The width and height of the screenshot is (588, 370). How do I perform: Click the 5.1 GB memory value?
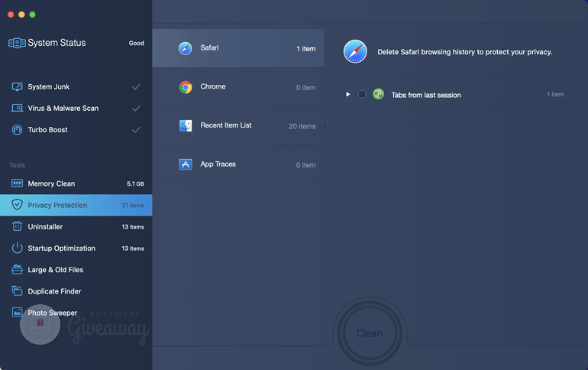tap(135, 183)
